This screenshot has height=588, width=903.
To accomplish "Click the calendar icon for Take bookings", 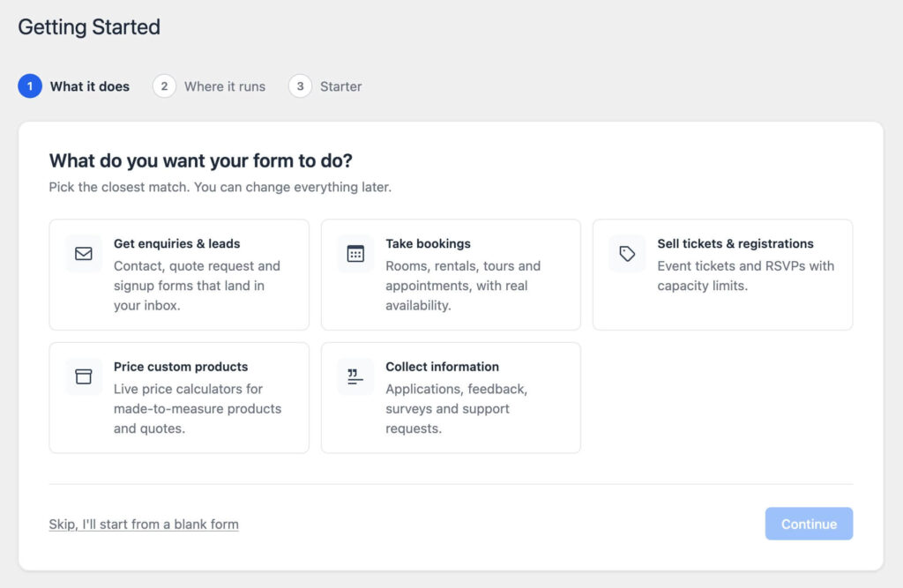I will click(x=355, y=253).
